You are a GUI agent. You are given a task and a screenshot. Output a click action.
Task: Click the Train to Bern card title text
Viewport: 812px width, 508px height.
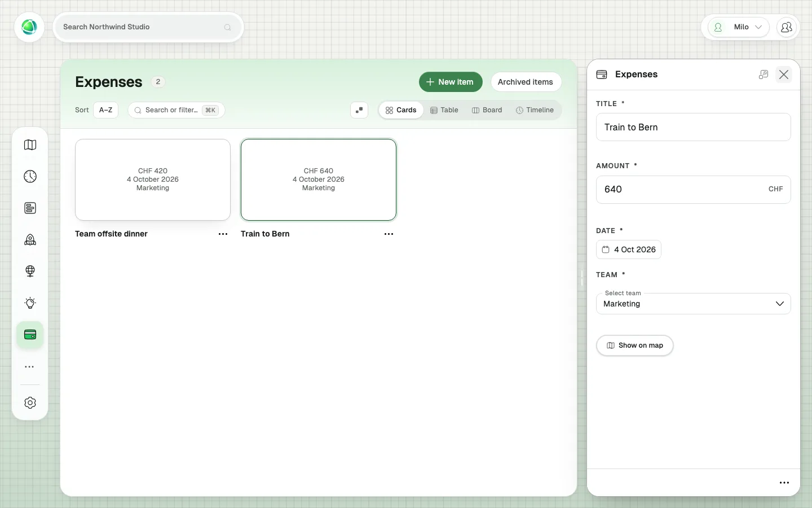coord(265,234)
